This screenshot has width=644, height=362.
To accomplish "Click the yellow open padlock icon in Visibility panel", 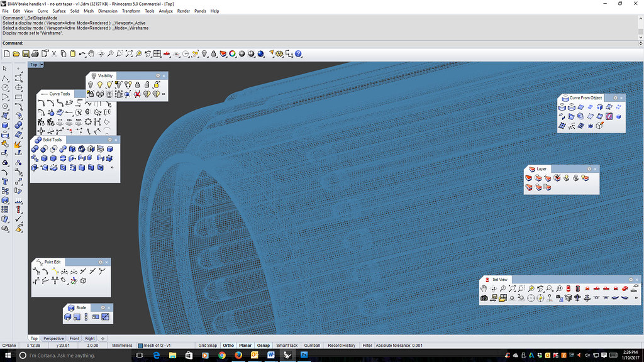I will 157,85.
